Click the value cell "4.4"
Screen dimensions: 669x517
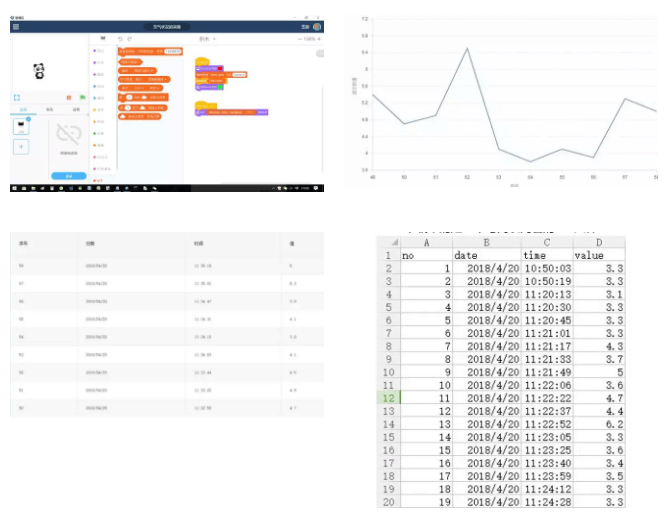pos(599,411)
